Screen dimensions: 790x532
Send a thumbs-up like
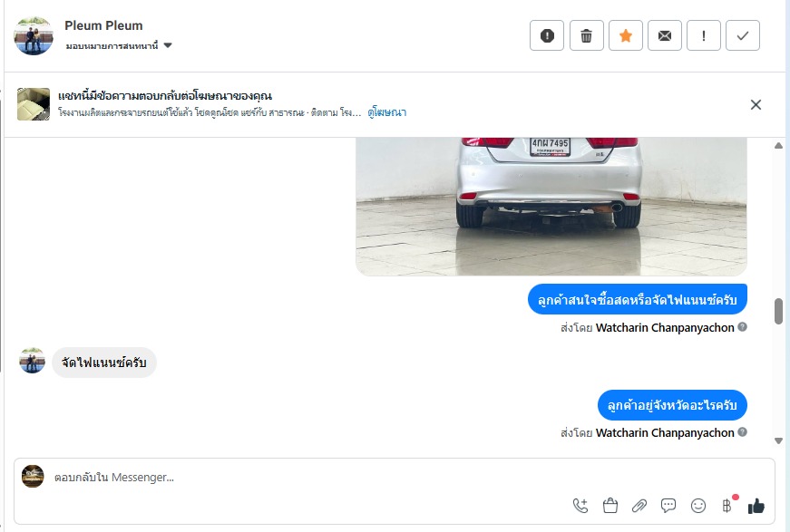pos(756,506)
